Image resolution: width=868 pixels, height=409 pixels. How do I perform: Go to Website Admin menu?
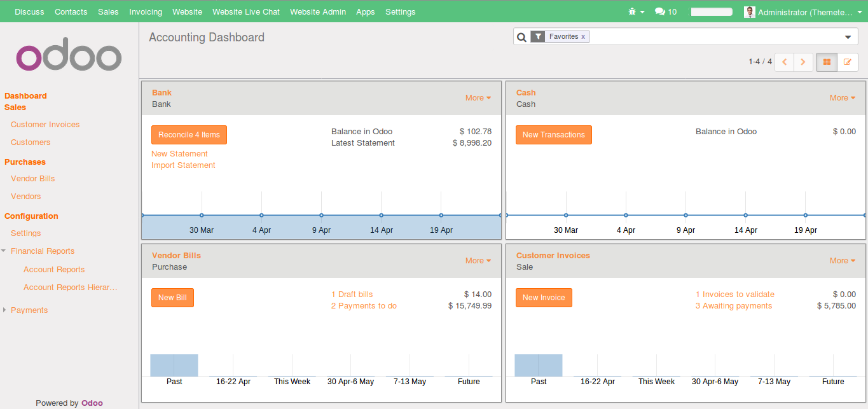(x=318, y=11)
